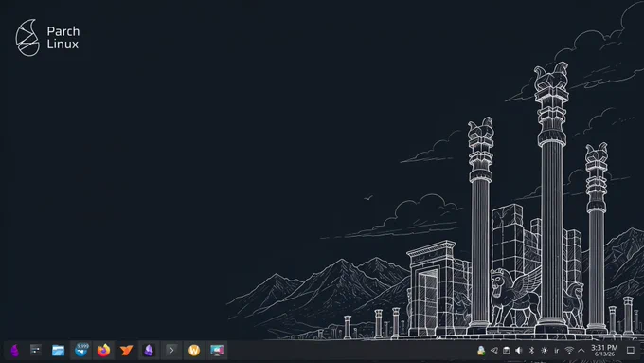Open the Bluetooth tray icon
Viewport: 644px width, 363px height.
531,351
